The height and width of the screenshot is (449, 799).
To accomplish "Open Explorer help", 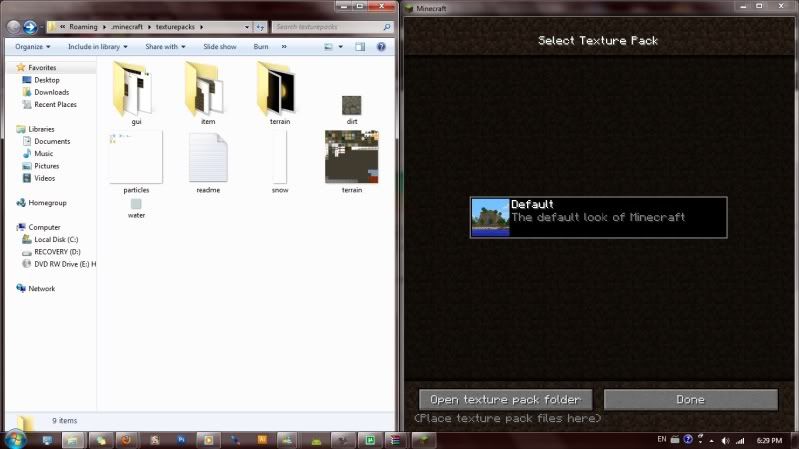I will (381, 47).
